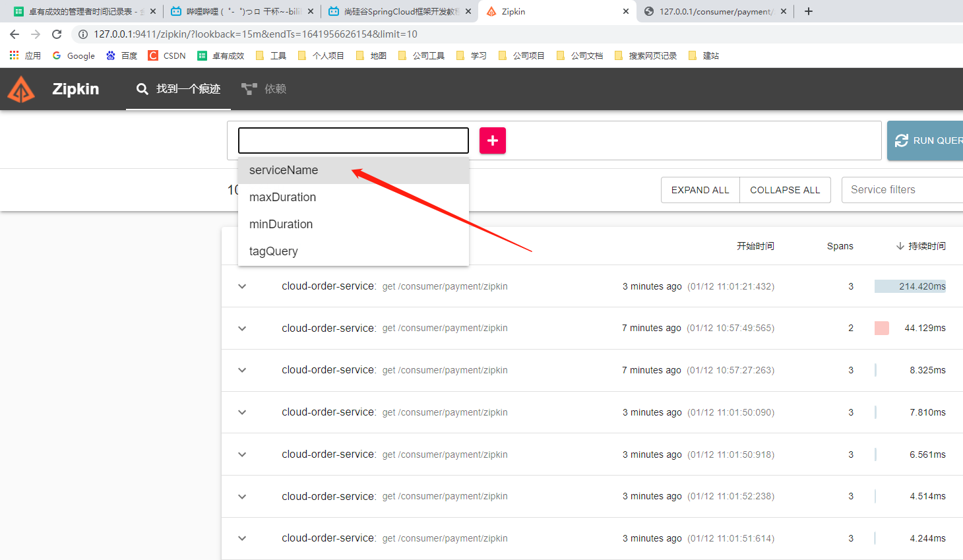
Task: Click the red plus add-criteria button
Action: [x=493, y=140]
